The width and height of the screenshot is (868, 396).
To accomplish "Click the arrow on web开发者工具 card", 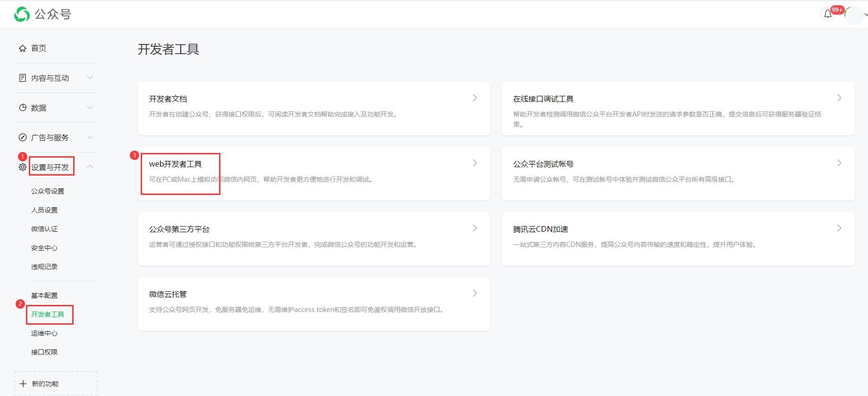I will click(x=475, y=163).
